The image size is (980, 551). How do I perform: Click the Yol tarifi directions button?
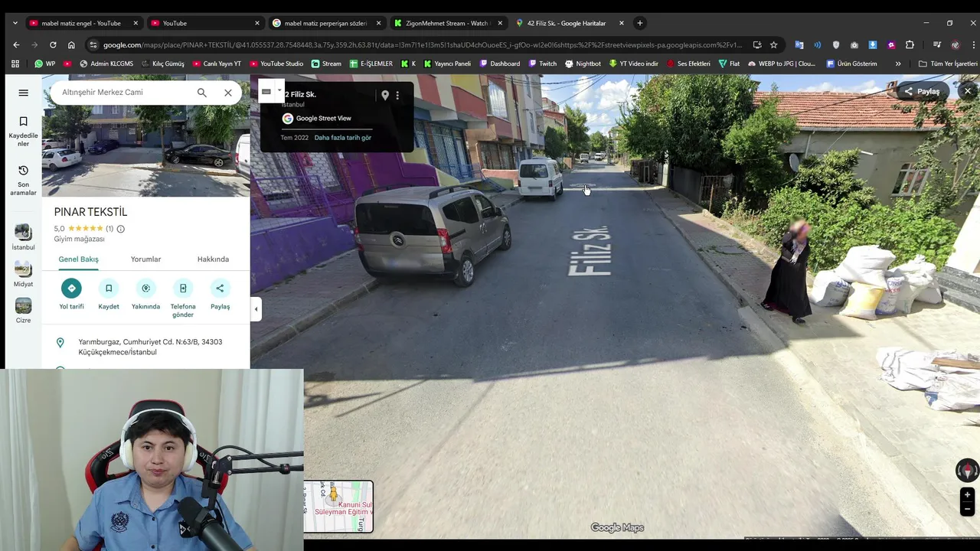pyautogui.click(x=71, y=288)
